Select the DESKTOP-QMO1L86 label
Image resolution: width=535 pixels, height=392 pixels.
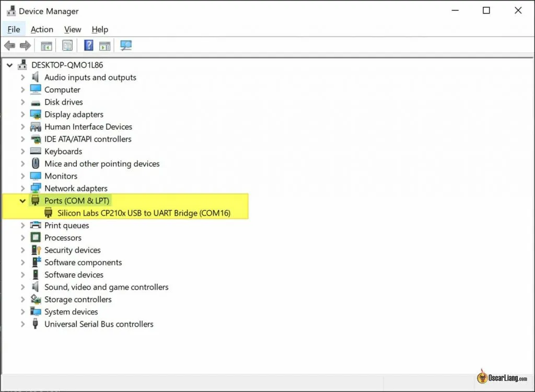pos(67,65)
